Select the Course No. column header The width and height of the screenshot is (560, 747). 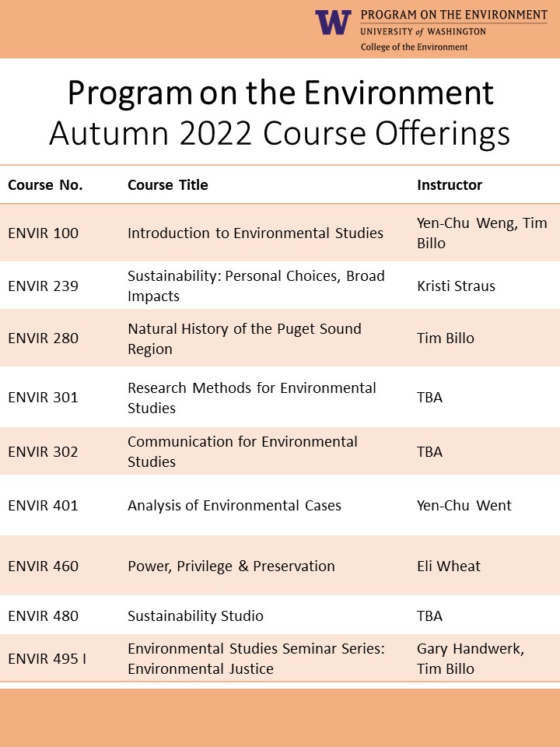tap(45, 185)
